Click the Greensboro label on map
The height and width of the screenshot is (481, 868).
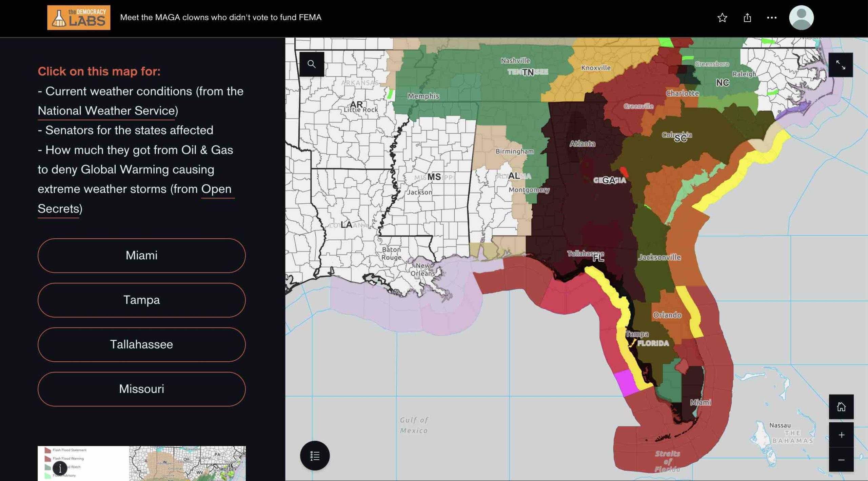[712, 64]
